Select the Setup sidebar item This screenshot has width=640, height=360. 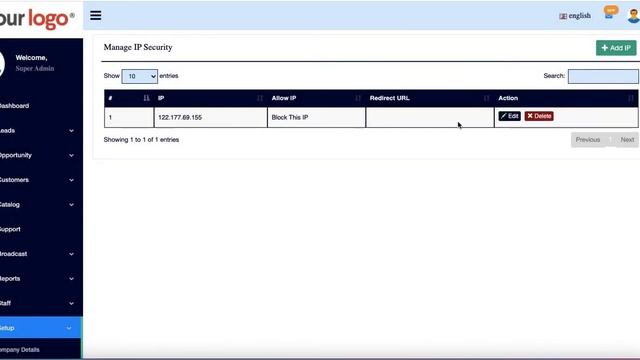pos(41,328)
